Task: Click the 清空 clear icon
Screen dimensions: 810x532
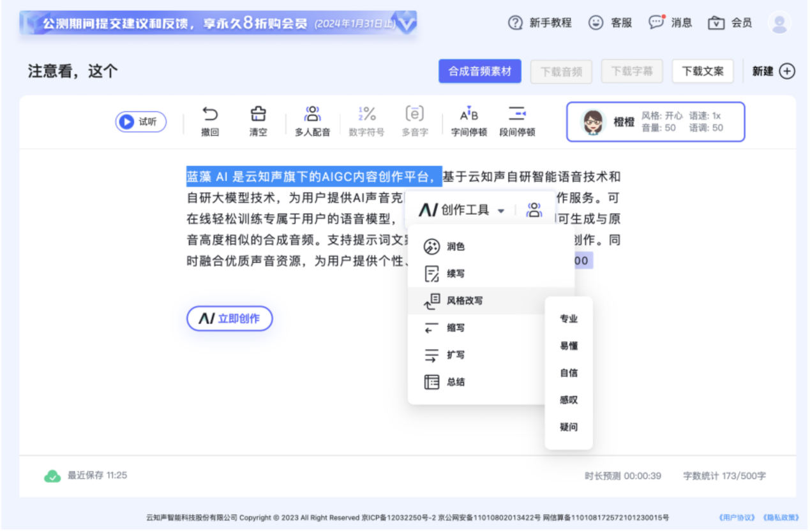Action: [x=258, y=115]
